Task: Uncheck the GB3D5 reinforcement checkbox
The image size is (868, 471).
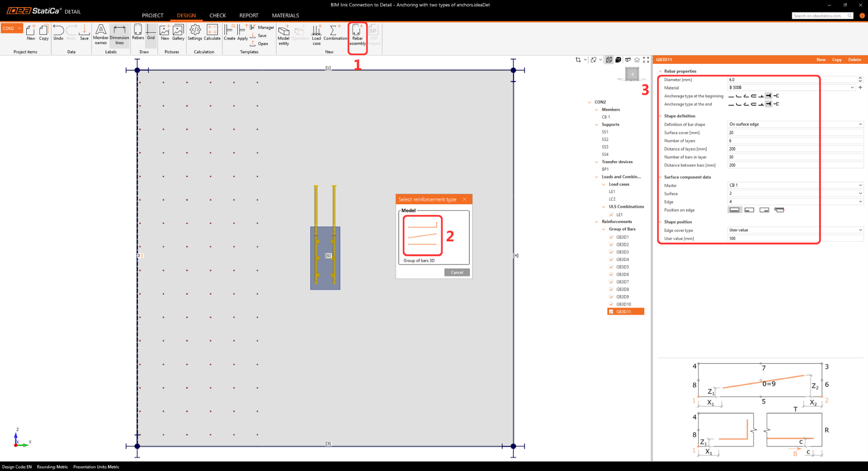Action: tap(611, 267)
